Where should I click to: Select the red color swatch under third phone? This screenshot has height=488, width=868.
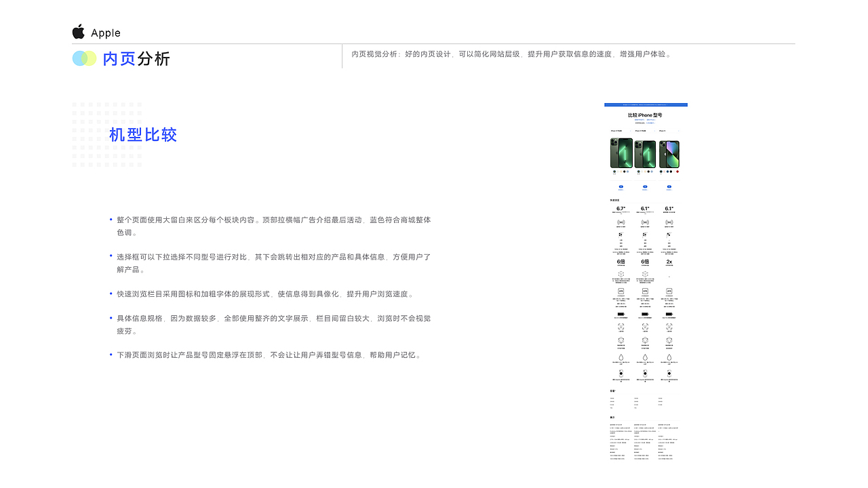coord(677,171)
